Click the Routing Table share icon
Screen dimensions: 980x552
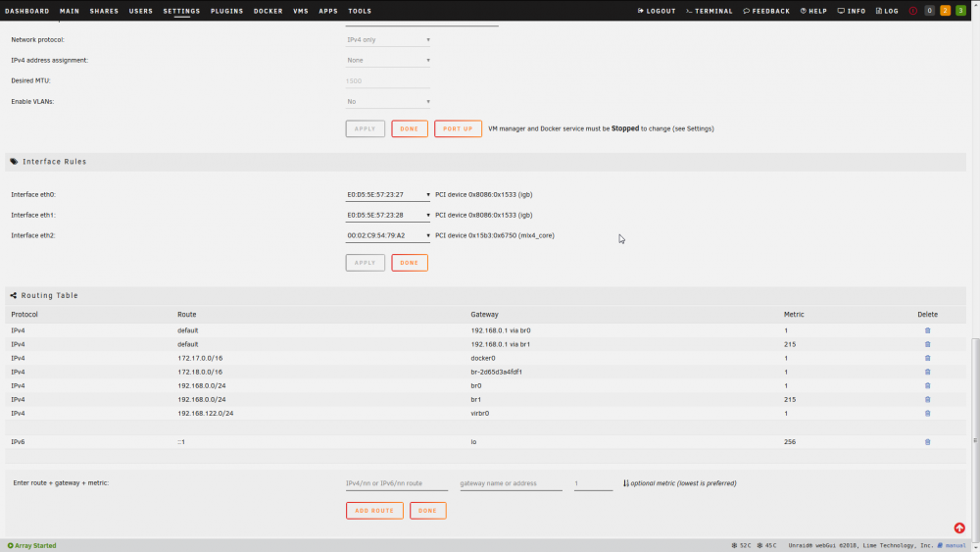13,295
